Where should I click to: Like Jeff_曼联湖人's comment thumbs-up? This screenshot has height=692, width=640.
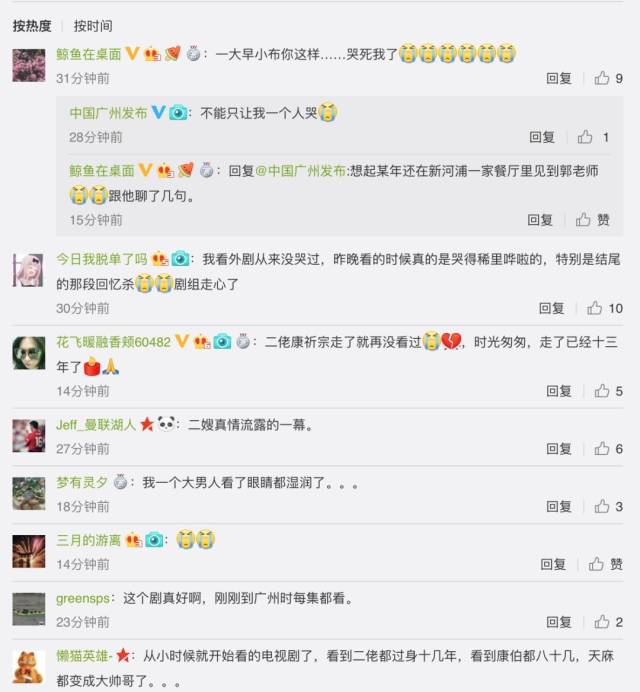(x=602, y=448)
